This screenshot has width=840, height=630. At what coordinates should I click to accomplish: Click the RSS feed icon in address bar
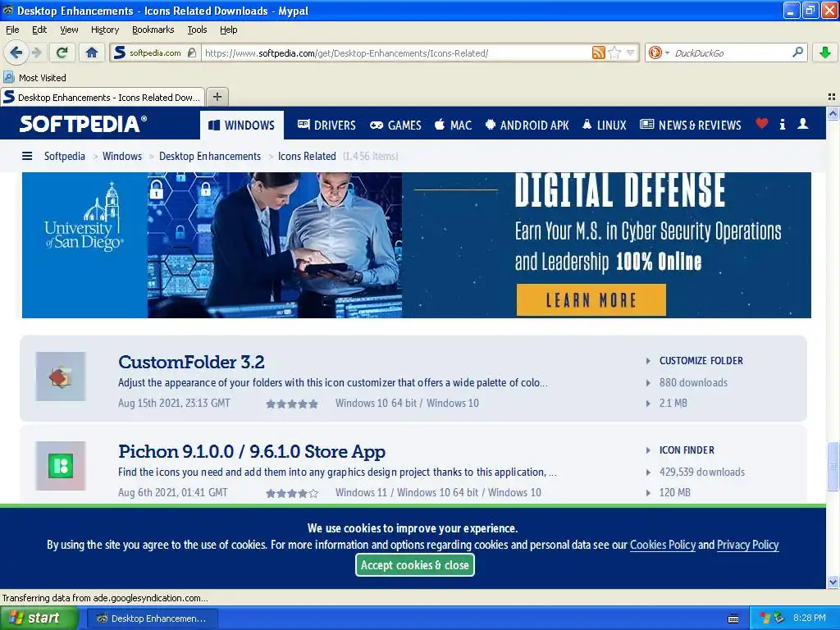[x=598, y=52]
